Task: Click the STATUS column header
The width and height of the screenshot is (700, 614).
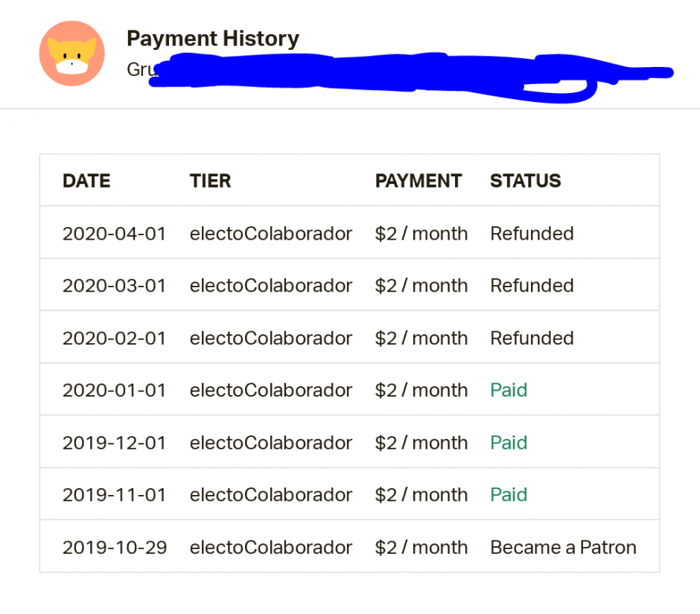Action: [526, 181]
